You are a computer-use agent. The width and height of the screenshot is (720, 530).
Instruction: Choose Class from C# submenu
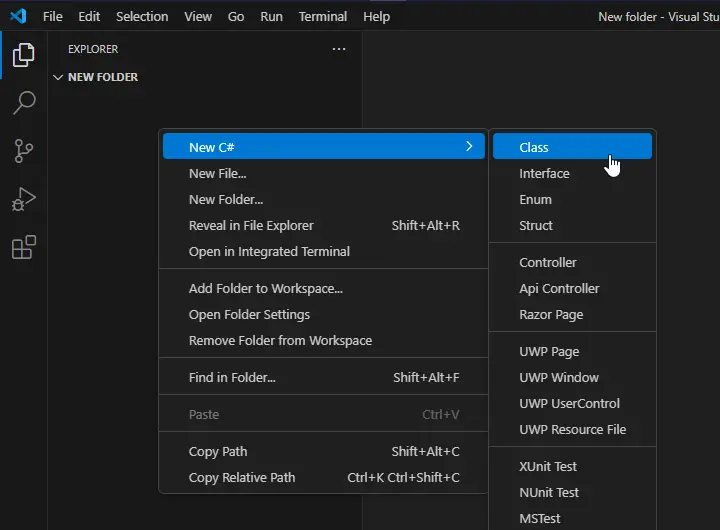[x=534, y=147]
